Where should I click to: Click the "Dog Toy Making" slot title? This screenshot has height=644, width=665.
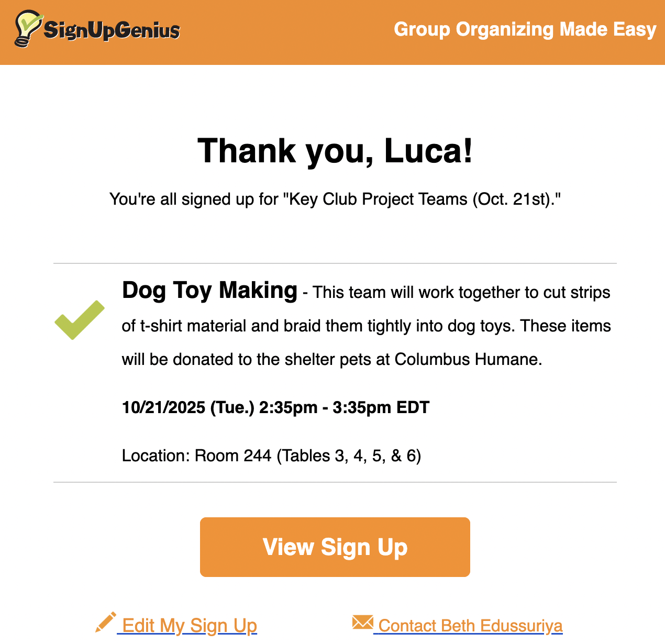(209, 291)
